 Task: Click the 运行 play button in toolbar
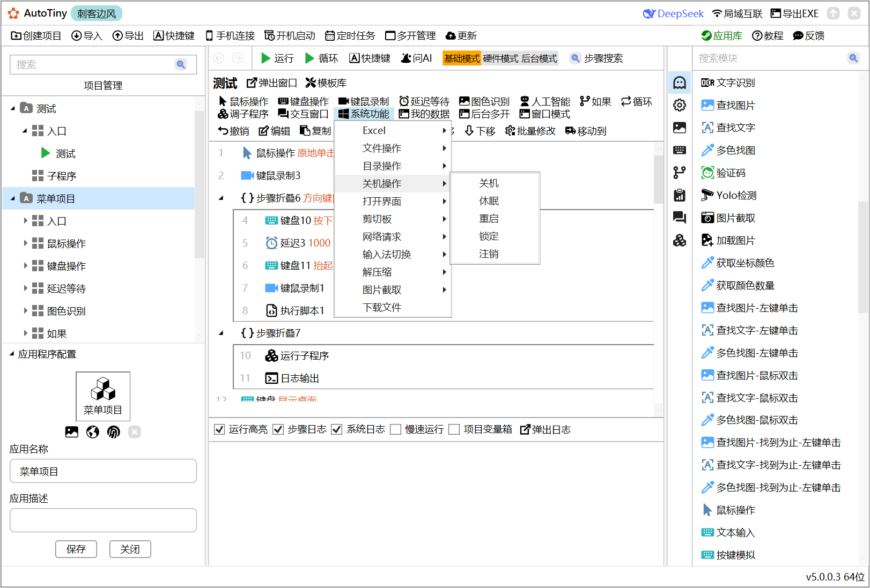point(277,58)
